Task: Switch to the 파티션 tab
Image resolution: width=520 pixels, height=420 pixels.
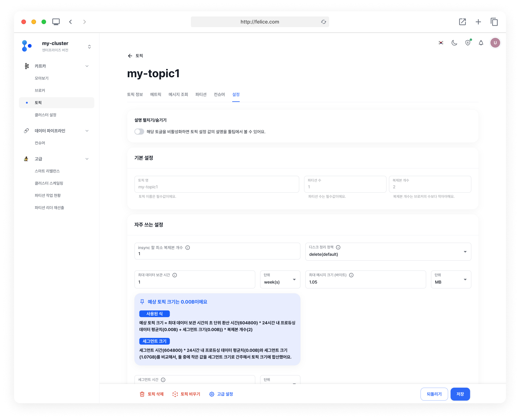Action: pos(201,95)
